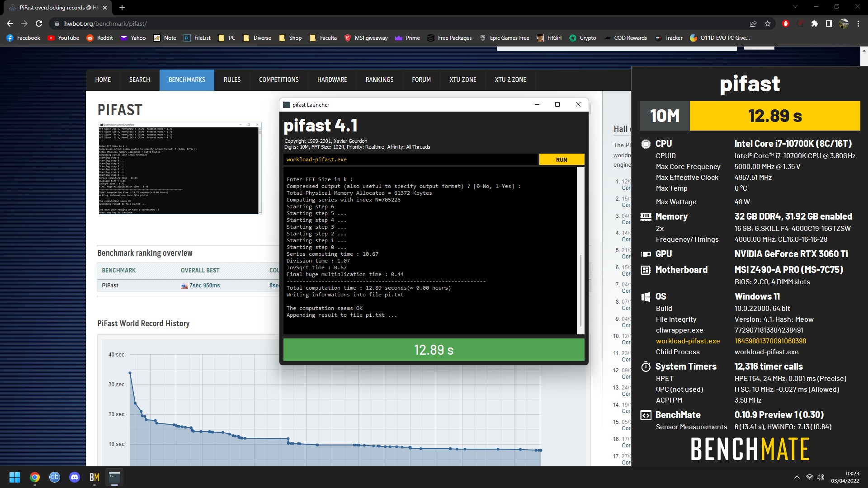Open the COD Rewards bookmark

[x=626, y=38]
